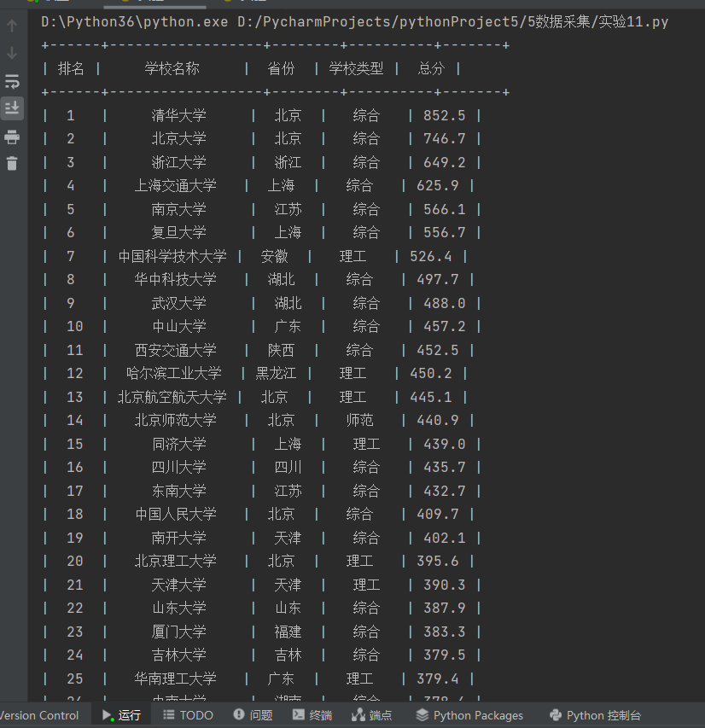The width and height of the screenshot is (705, 728).
Task: Click 上海交通大学 in the table
Action: point(176,185)
